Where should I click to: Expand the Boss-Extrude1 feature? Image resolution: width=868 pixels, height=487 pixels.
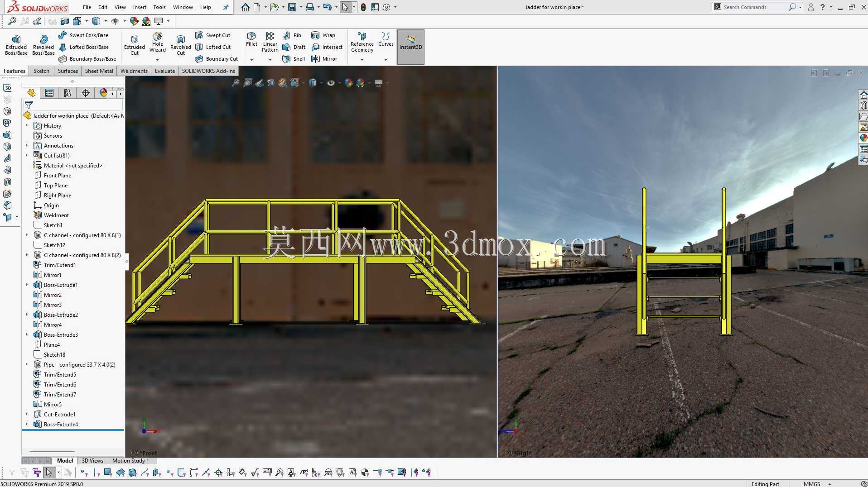[27, 285]
